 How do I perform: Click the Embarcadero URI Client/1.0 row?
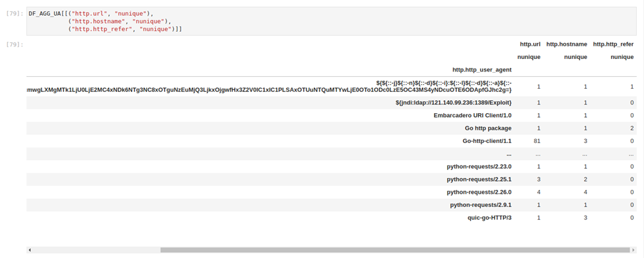pyautogui.click(x=332, y=115)
